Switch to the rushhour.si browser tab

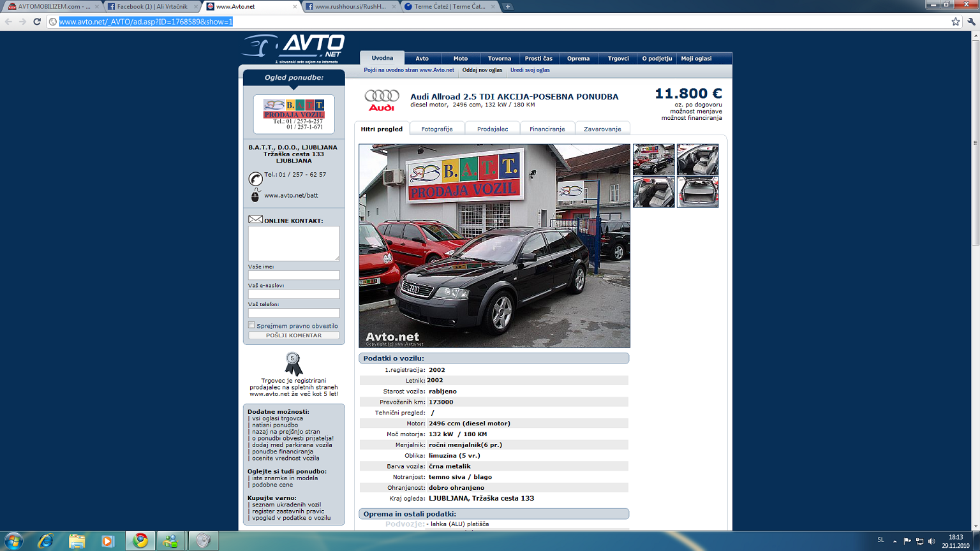[x=350, y=6]
